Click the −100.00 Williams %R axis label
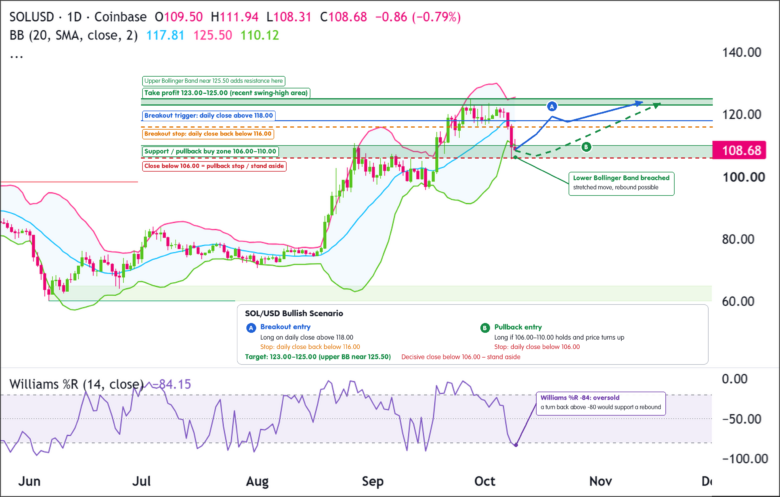 [744, 459]
